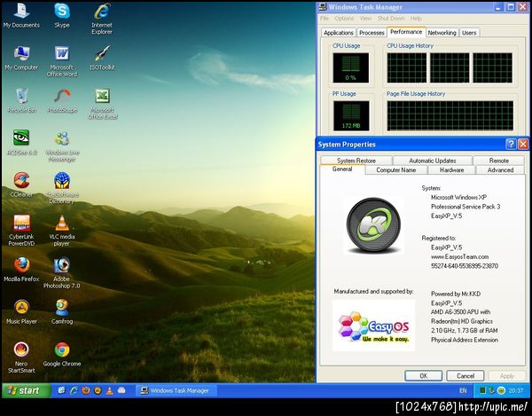Viewport: 532px width, 416px height.
Task: Launch Microsoft Office Excel shortcut
Action: coord(102,104)
